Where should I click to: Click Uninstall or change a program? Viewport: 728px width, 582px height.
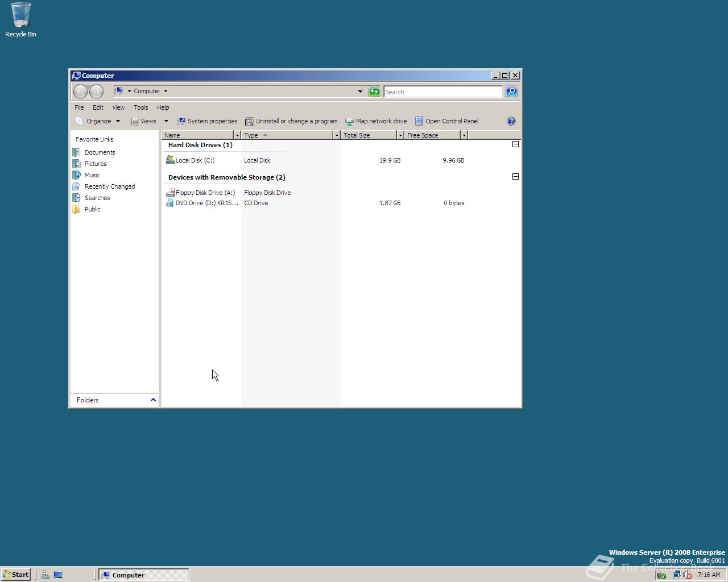tap(291, 121)
